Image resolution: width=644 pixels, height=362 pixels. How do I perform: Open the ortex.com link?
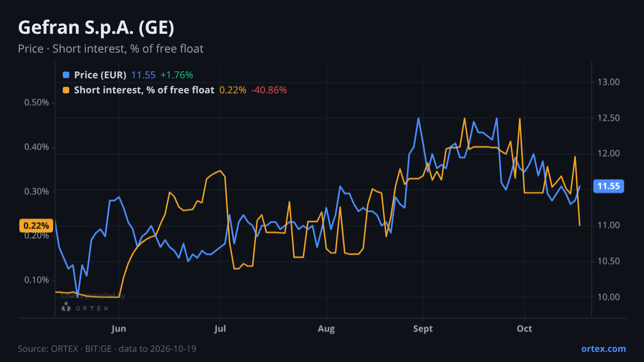point(604,349)
